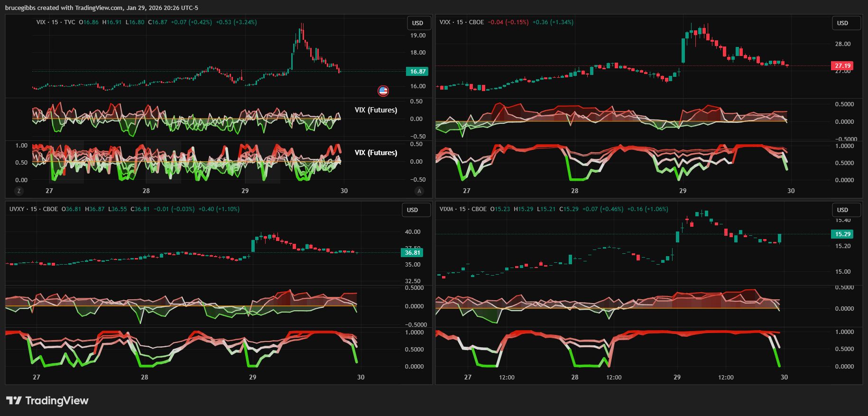Click date 28 on the UVXY time axis

point(144,377)
